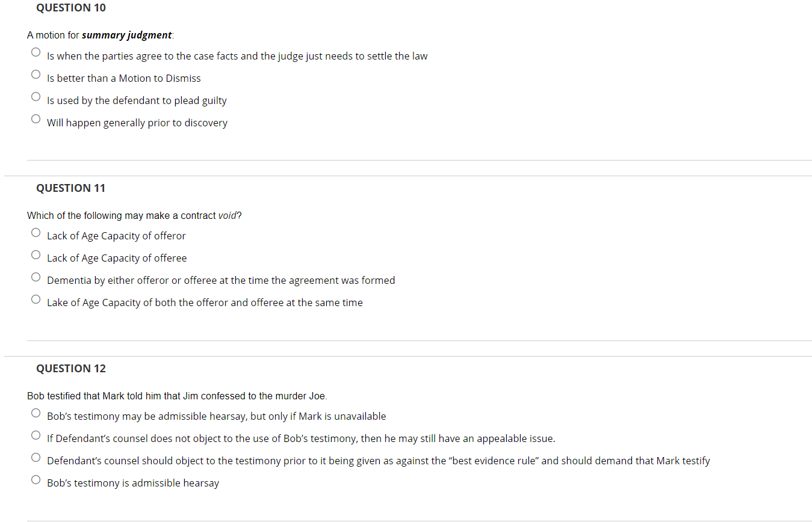Pick "Will happen generally prior to discovery"
The image size is (812, 522).
coord(36,118)
